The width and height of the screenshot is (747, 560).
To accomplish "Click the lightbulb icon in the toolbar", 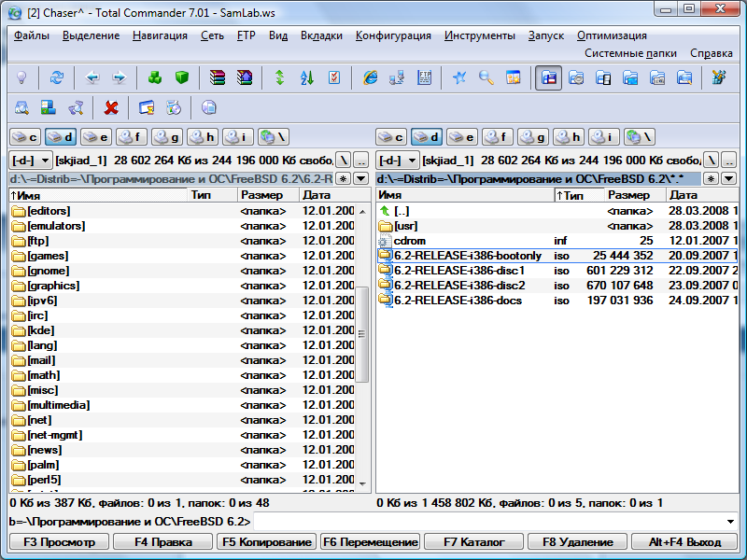I will (21, 77).
